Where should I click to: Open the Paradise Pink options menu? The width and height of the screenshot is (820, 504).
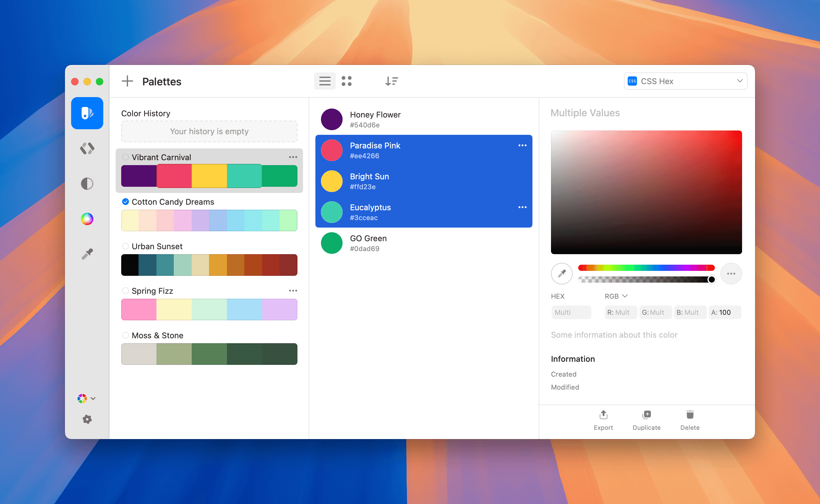click(x=522, y=145)
